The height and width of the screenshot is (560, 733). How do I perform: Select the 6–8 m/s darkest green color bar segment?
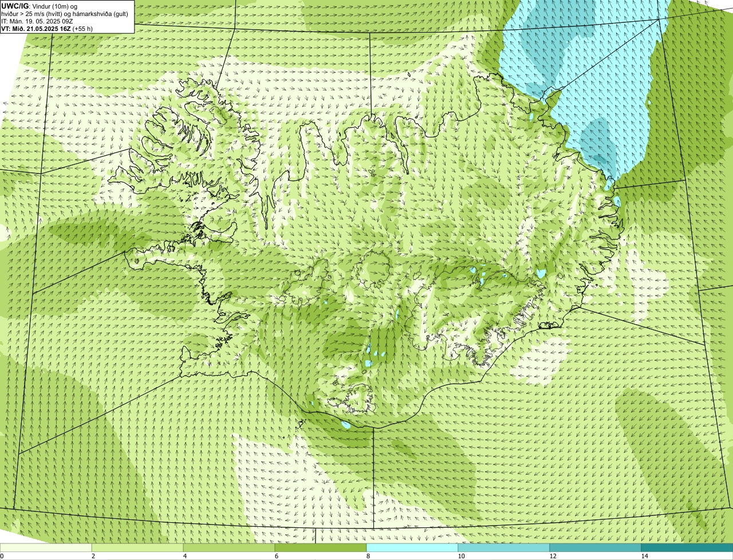coord(321,548)
